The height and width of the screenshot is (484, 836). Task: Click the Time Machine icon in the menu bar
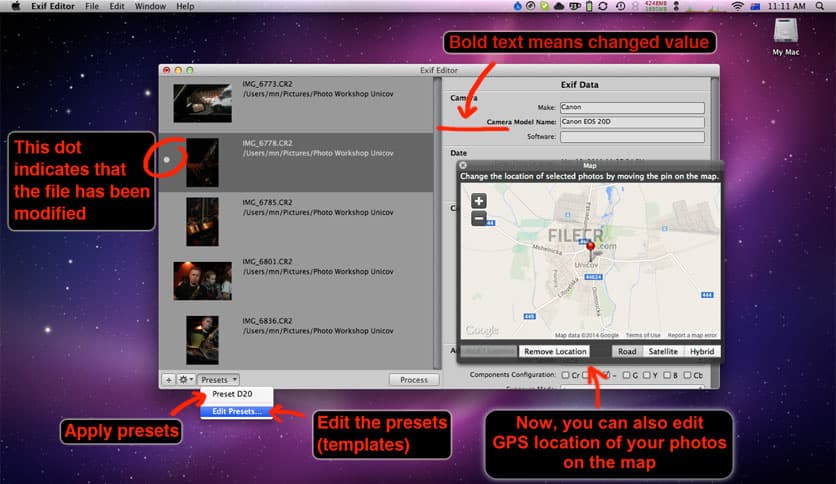621,6
